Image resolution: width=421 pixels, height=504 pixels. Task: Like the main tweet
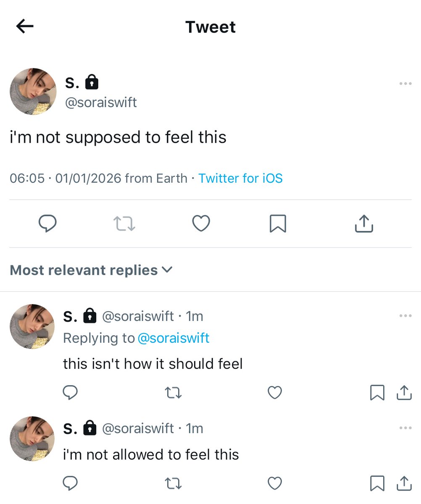(x=201, y=223)
